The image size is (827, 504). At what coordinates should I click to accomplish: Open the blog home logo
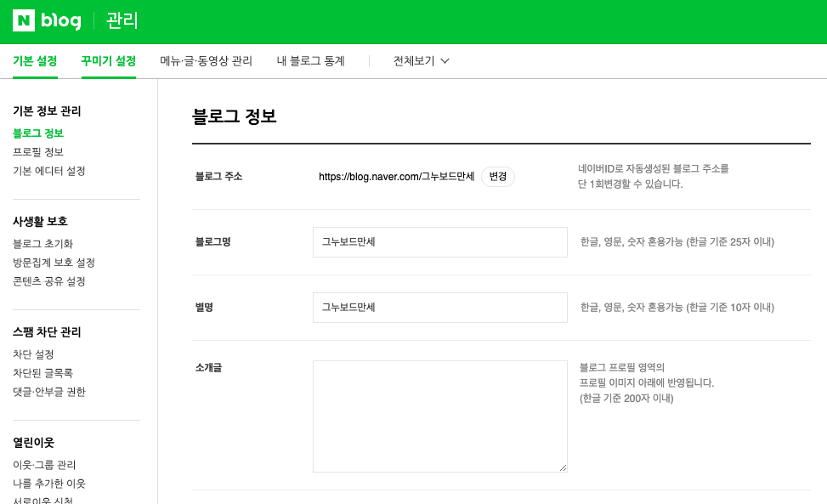pos(61,20)
